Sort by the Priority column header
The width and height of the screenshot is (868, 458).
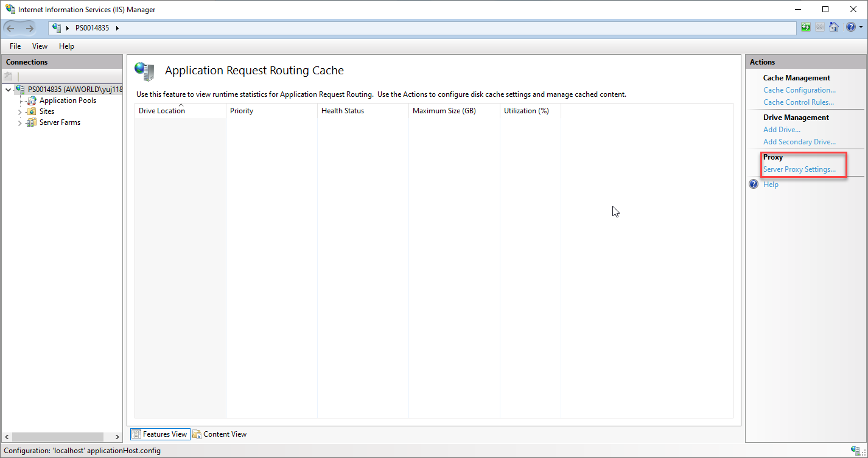click(271, 111)
